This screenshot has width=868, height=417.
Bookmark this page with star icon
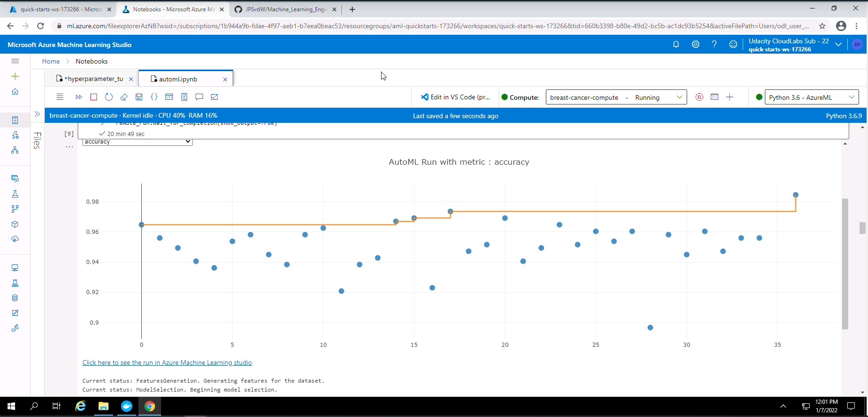(x=822, y=26)
